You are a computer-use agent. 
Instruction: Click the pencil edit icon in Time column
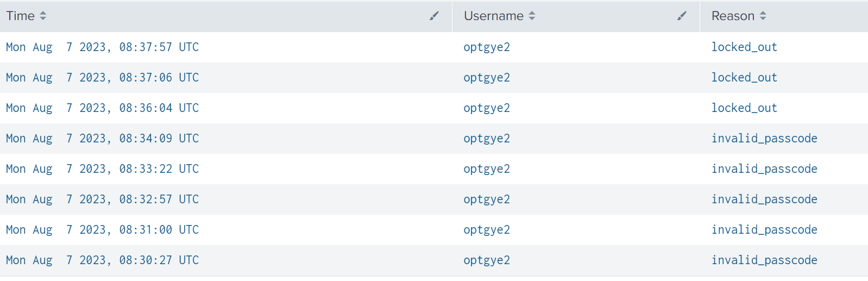[x=434, y=16]
